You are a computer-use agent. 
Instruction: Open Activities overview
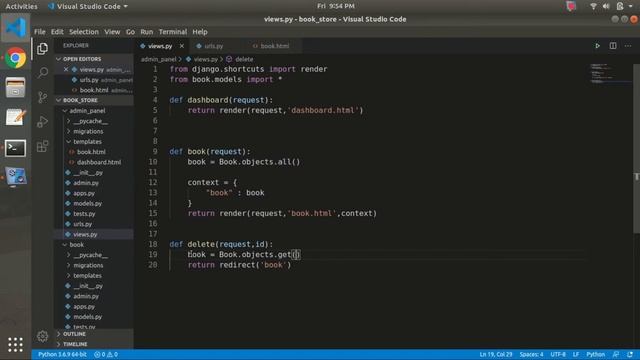point(21,6)
